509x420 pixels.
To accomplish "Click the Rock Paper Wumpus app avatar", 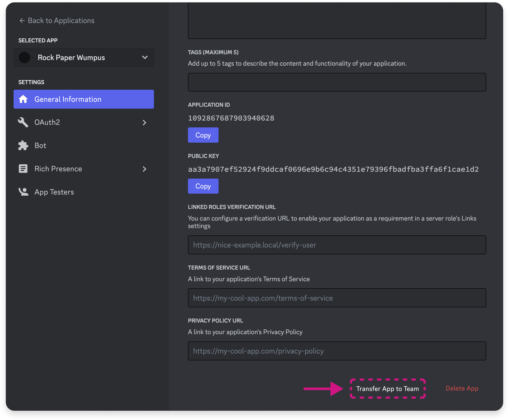I will (x=25, y=58).
